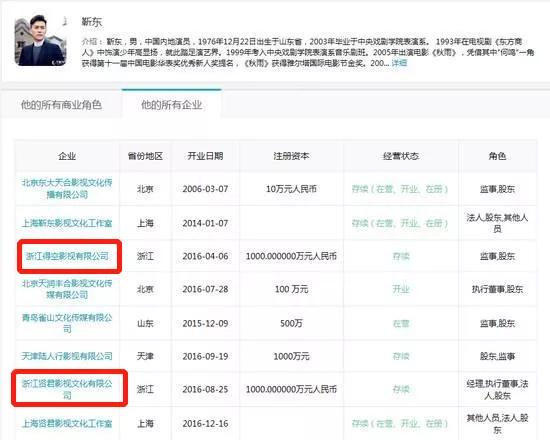Open 北京天润丰合影视文化传媒有限公司 link
550x440 pixels.
tap(67, 289)
